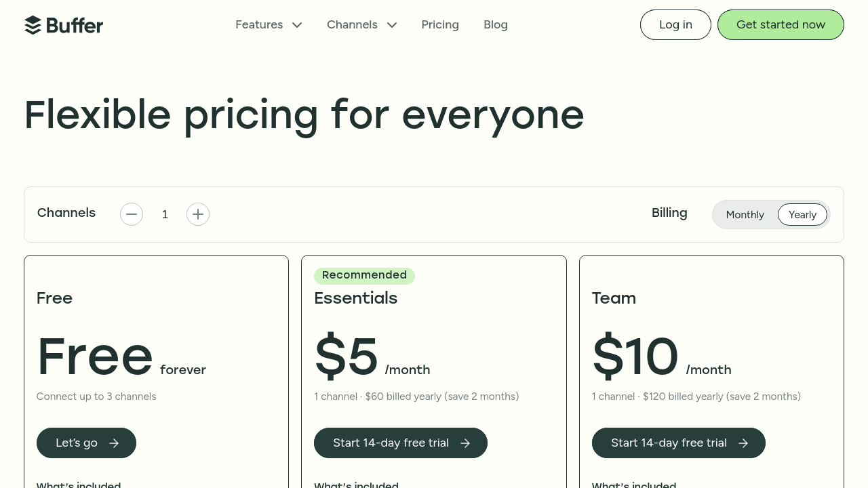Select Monthly billing option

point(745,215)
